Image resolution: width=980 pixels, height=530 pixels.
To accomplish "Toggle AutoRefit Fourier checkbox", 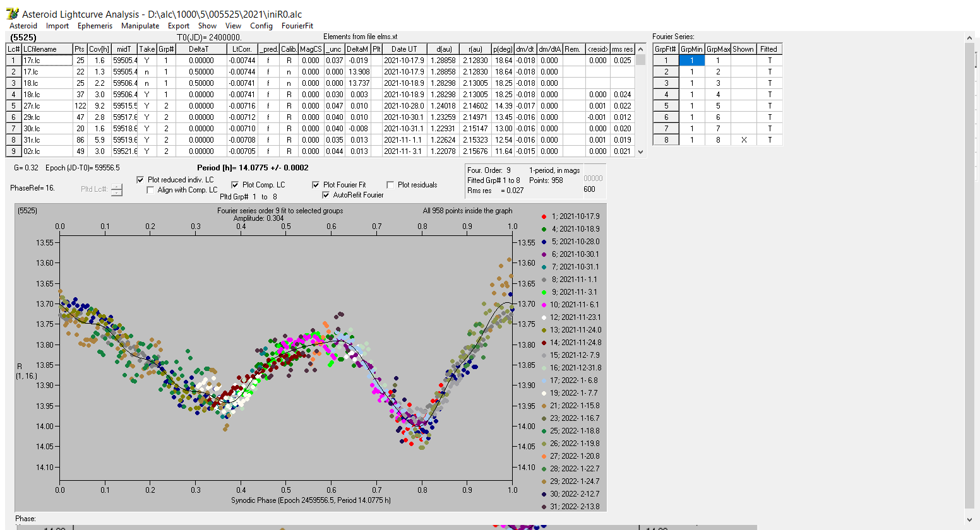I will pos(326,195).
